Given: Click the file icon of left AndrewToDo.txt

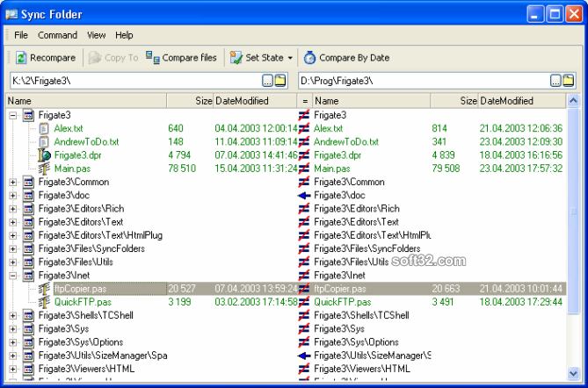Looking at the screenshot, I should coord(44,142).
